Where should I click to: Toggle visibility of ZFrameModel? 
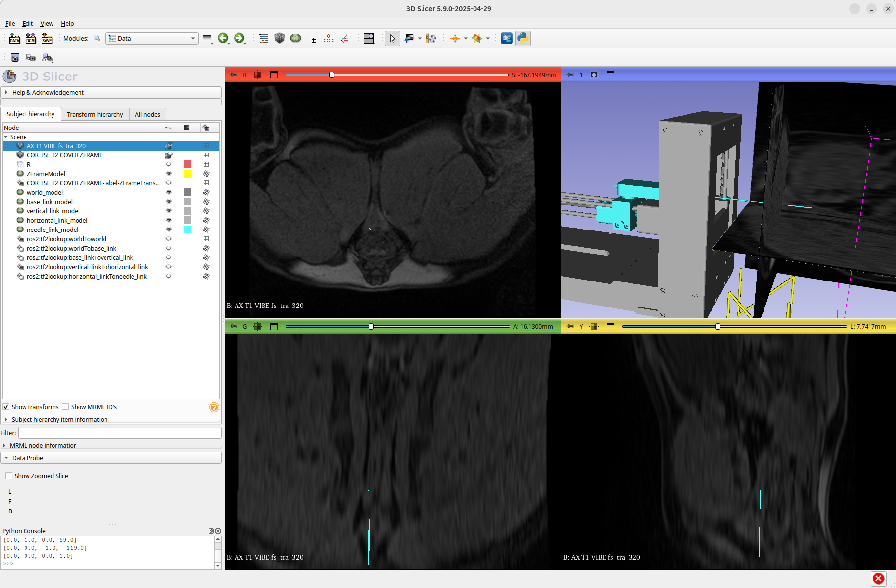(169, 174)
